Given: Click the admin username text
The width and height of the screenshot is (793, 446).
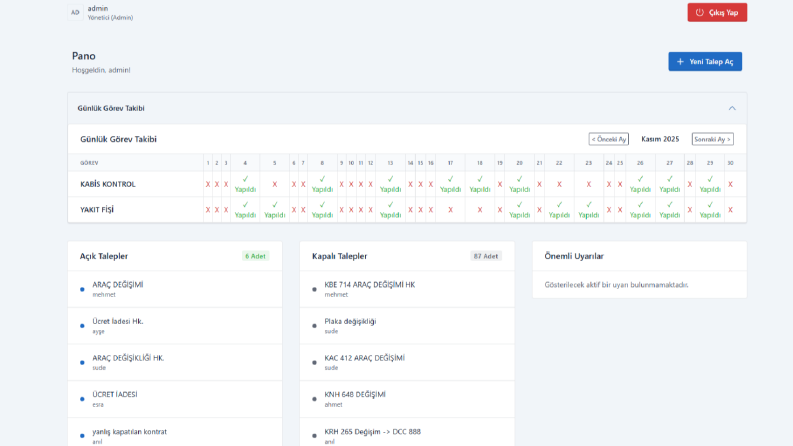Looking at the screenshot, I should [x=98, y=9].
